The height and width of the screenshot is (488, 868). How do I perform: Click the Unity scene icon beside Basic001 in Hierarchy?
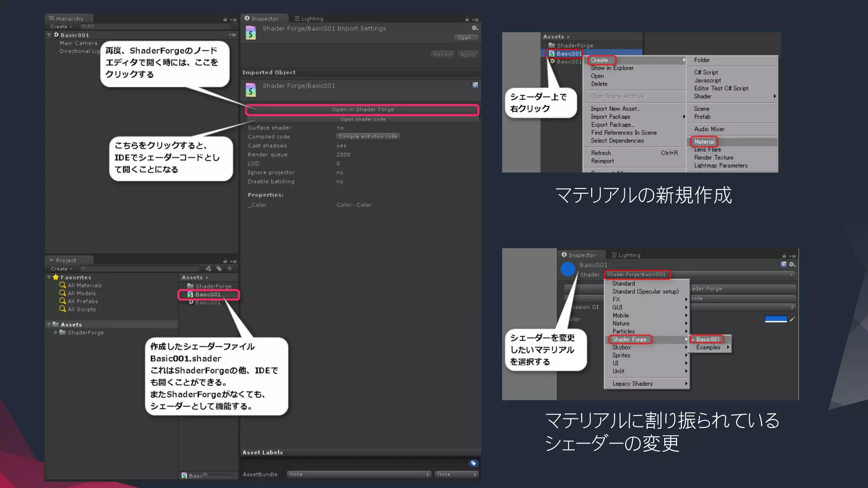(56, 35)
